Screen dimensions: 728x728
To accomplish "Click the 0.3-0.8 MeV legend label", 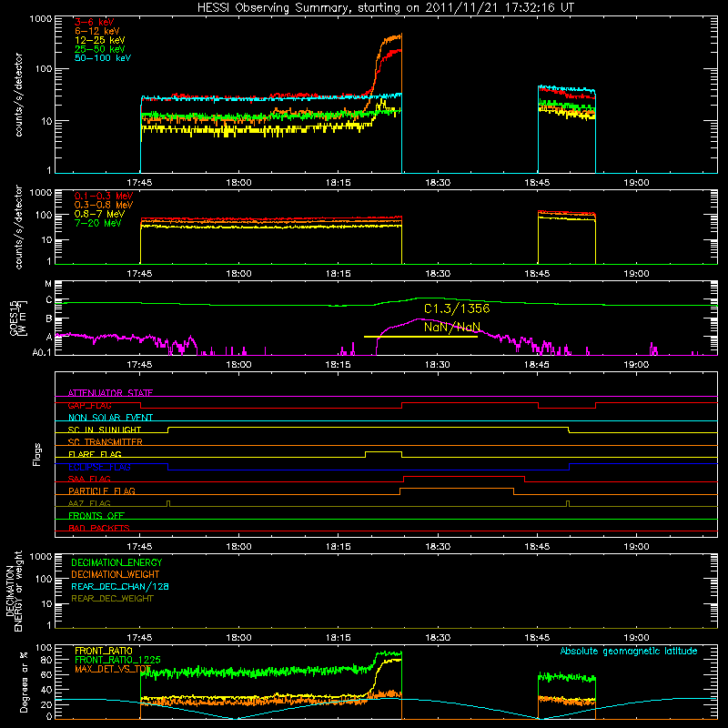I will (x=104, y=205).
